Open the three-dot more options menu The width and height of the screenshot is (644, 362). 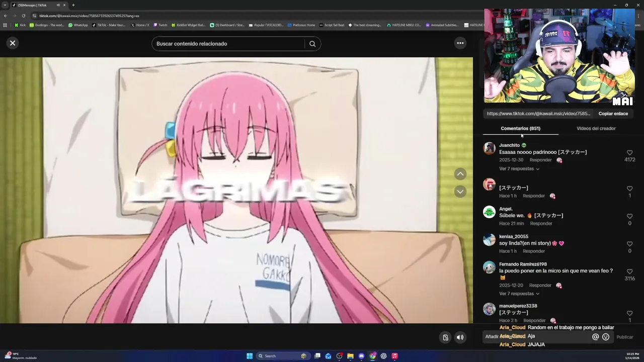pos(460,43)
